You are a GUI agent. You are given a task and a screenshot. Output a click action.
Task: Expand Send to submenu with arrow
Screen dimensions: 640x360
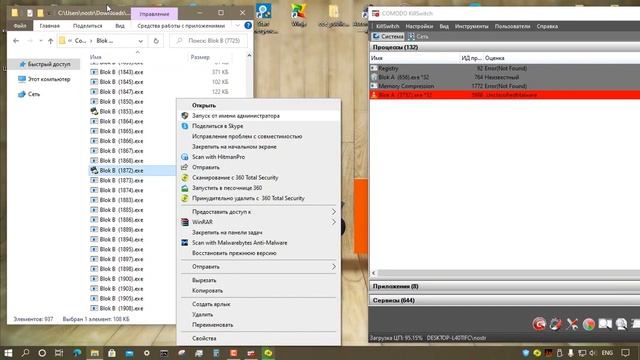pyautogui.click(x=259, y=267)
